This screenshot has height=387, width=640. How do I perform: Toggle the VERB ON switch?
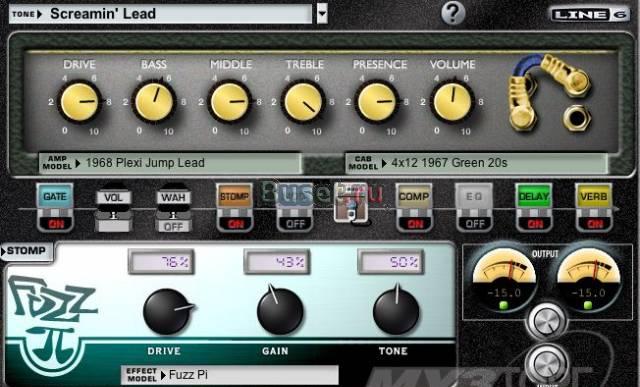594,224
